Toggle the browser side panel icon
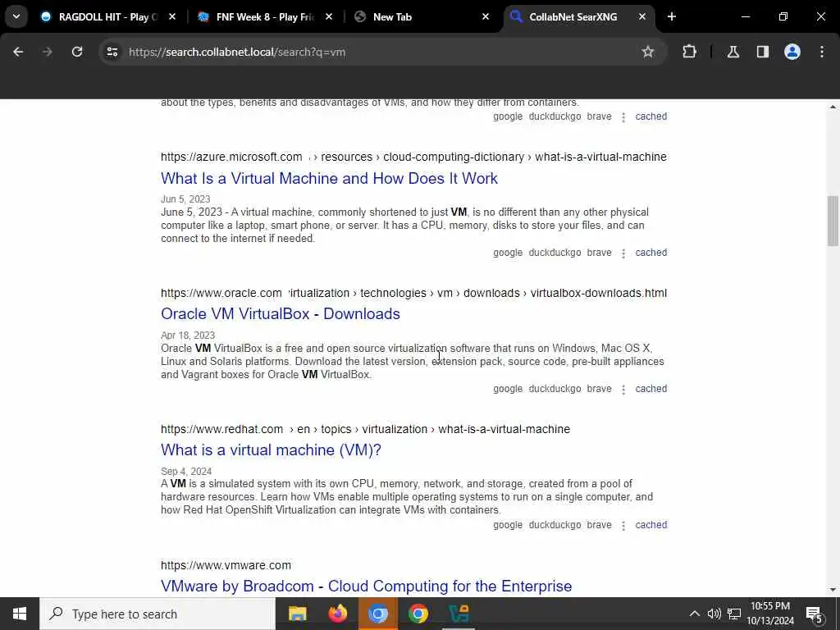 [762, 52]
